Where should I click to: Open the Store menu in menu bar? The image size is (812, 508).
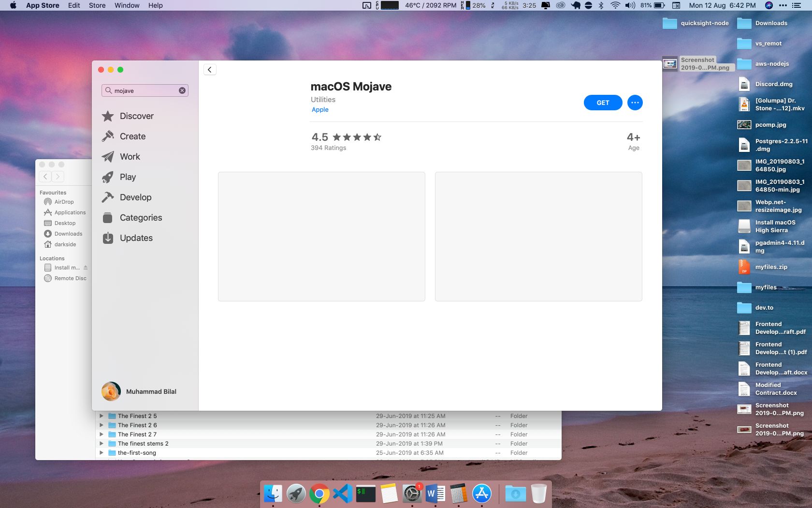pyautogui.click(x=97, y=5)
